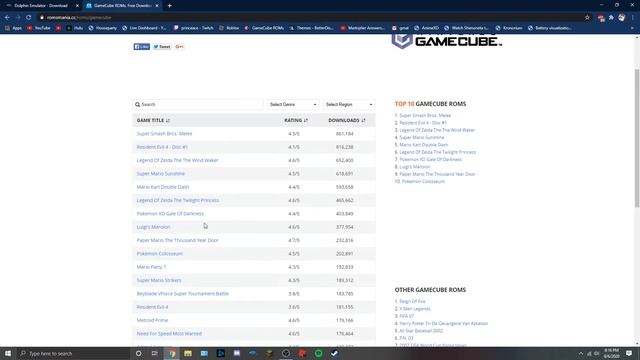Open the Themes BetterDiscord bookmark
The height and width of the screenshot is (360, 640).
pyautogui.click(x=311, y=28)
